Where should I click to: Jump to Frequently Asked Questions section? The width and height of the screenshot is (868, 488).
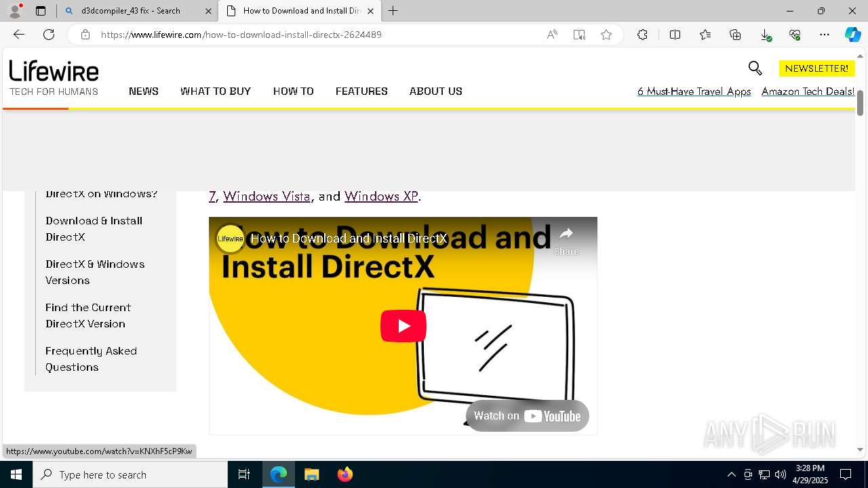point(92,359)
